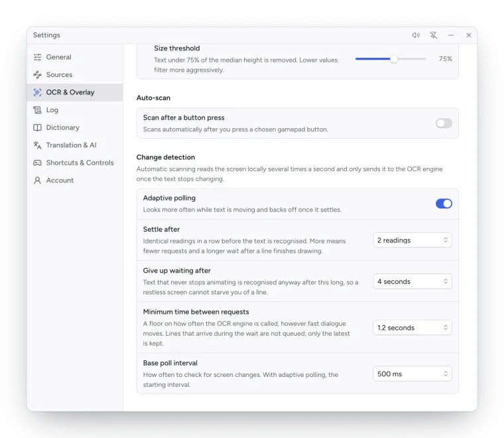Click the Size threshold label
The height and width of the screenshot is (438, 504).
click(177, 48)
